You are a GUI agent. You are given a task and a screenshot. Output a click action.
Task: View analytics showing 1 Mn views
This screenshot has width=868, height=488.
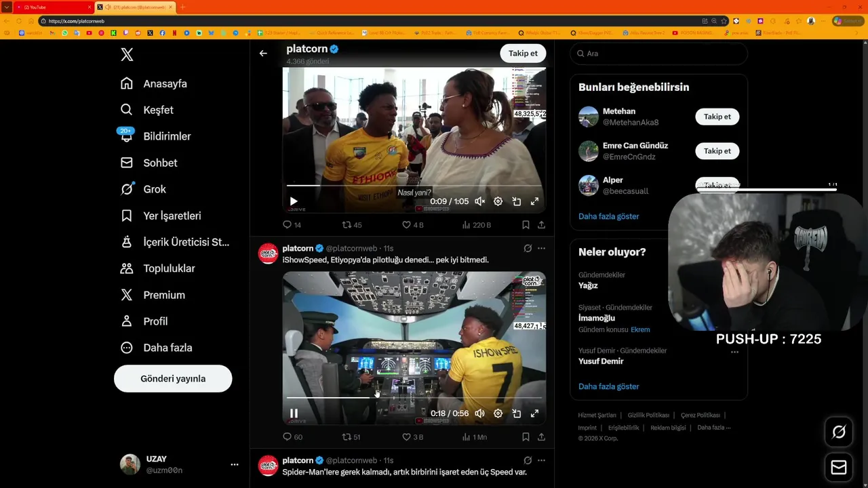(x=474, y=437)
